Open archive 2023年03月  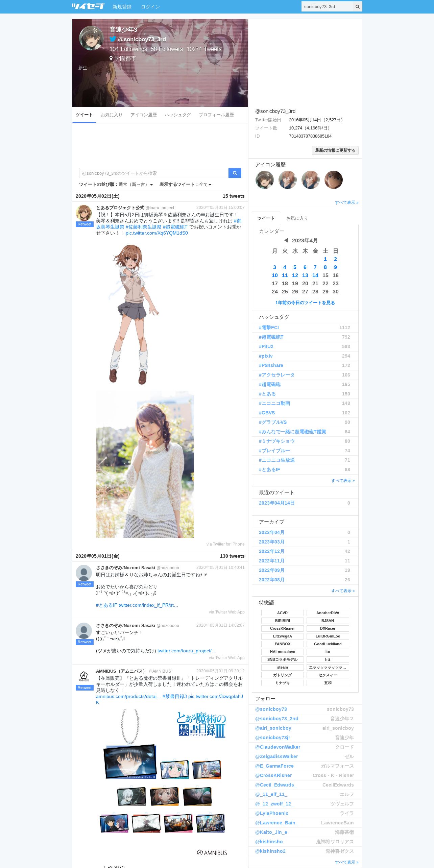pyautogui.click(x=271, y=542)
